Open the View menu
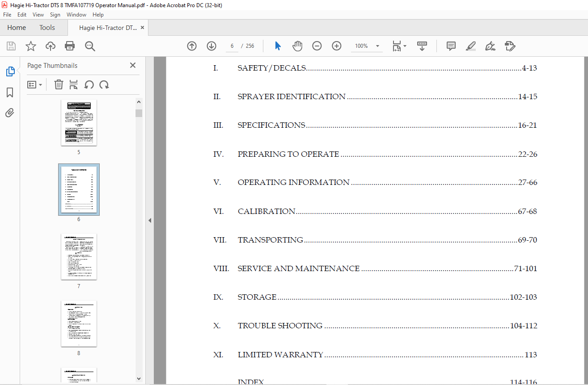 (x=38, y=15)
